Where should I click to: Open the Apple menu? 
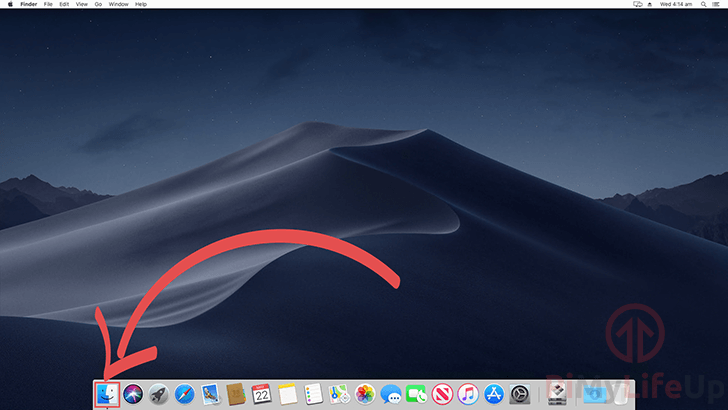(x=10, y=4)
